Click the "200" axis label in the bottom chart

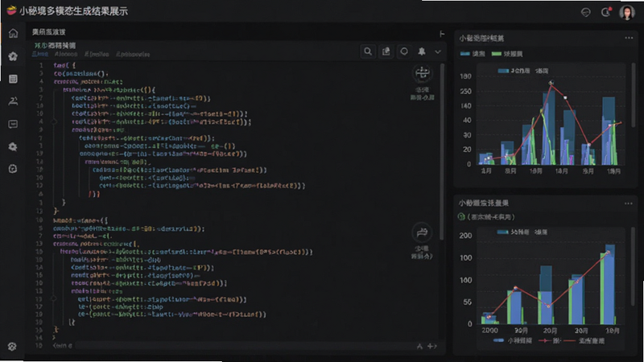click(x=466, y=236)
